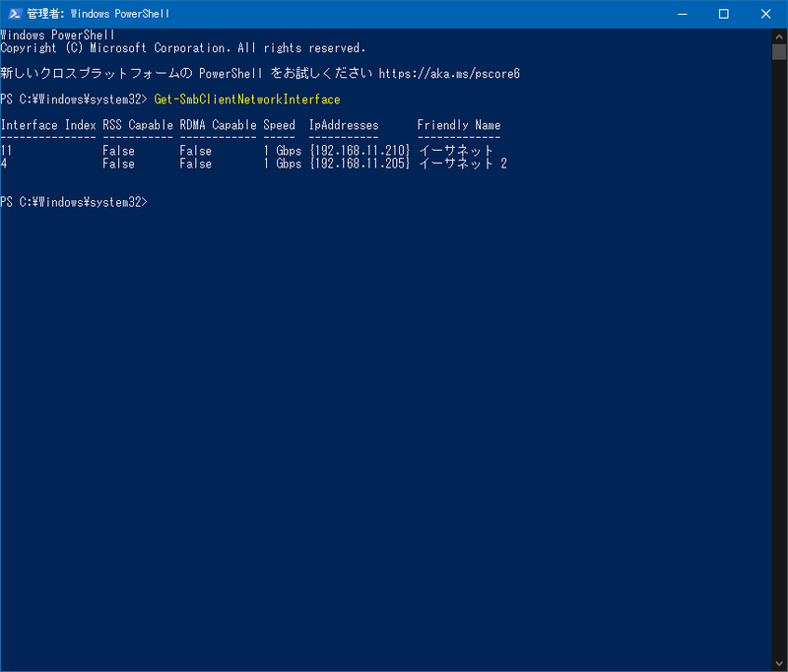
Task: Click the IP address 192.168.11.210
Action: coord(360,151)
